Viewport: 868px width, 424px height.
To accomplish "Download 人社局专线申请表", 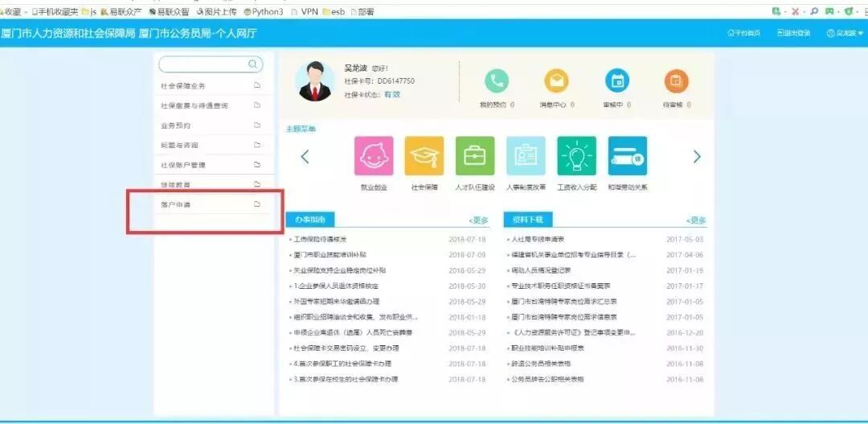I will coord(538,240).
